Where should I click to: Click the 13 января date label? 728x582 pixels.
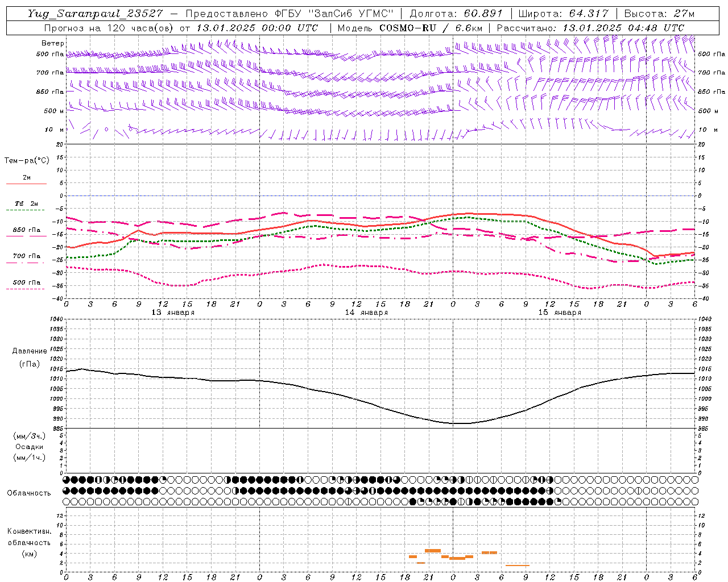click(x=173, y=313)
